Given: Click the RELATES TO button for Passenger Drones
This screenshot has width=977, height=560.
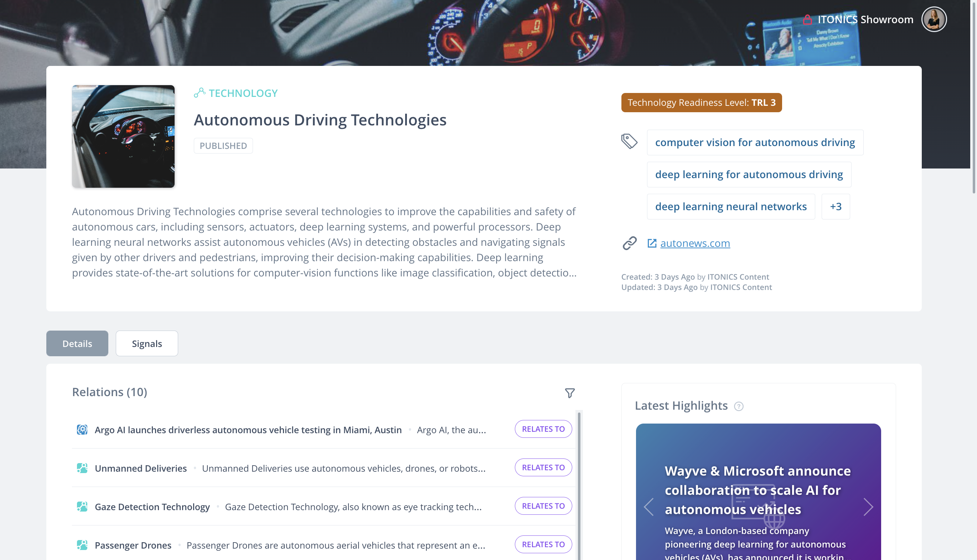Looking at the screenshot, I should click(x=543, y=544).
